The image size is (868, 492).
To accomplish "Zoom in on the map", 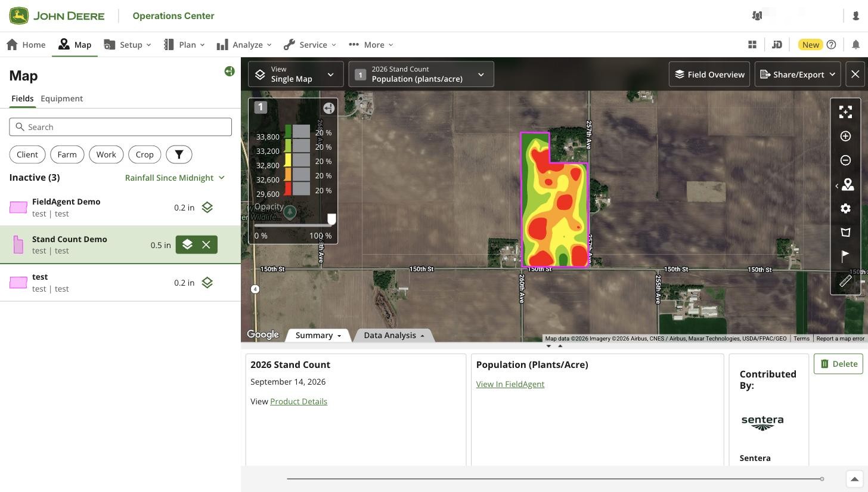I will (845, 137).
